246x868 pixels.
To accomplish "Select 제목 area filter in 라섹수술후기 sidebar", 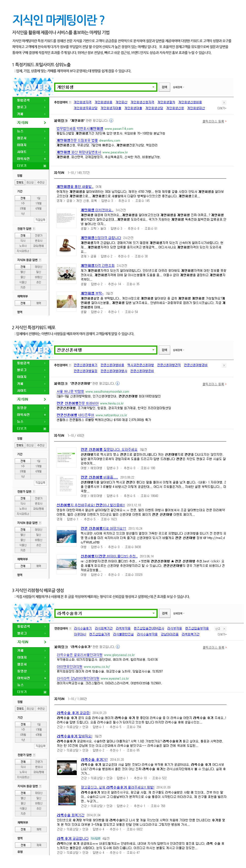I will click(39, 845).
